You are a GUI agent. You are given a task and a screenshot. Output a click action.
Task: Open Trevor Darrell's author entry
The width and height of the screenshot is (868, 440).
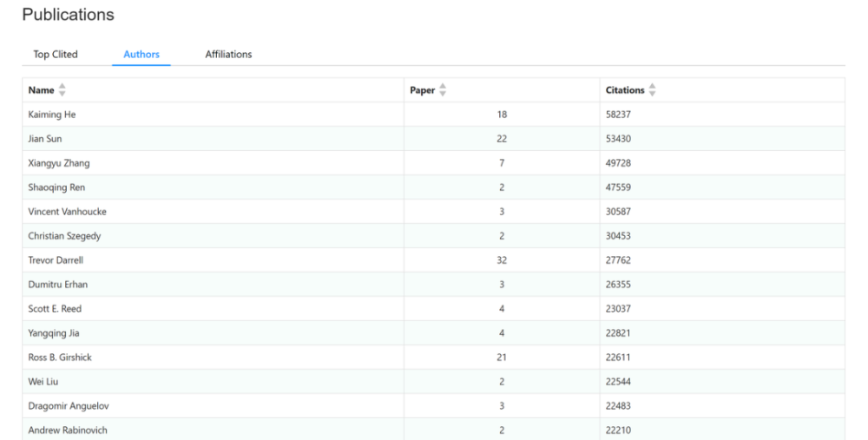click(56, 260)
